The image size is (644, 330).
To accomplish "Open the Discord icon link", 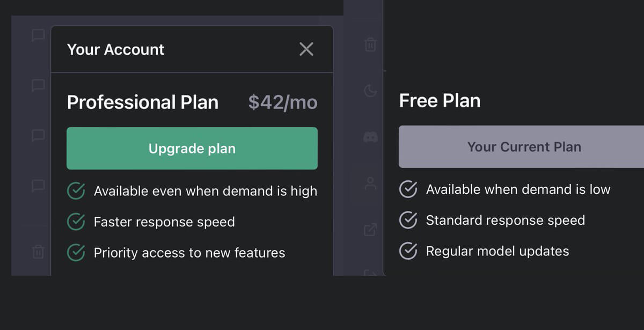I will tap(370, 137).
